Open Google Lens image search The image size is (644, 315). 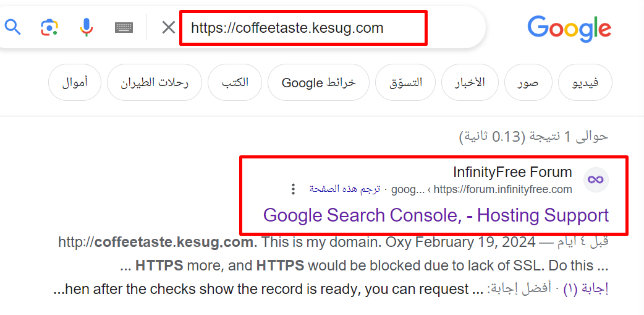coord(49,28)
